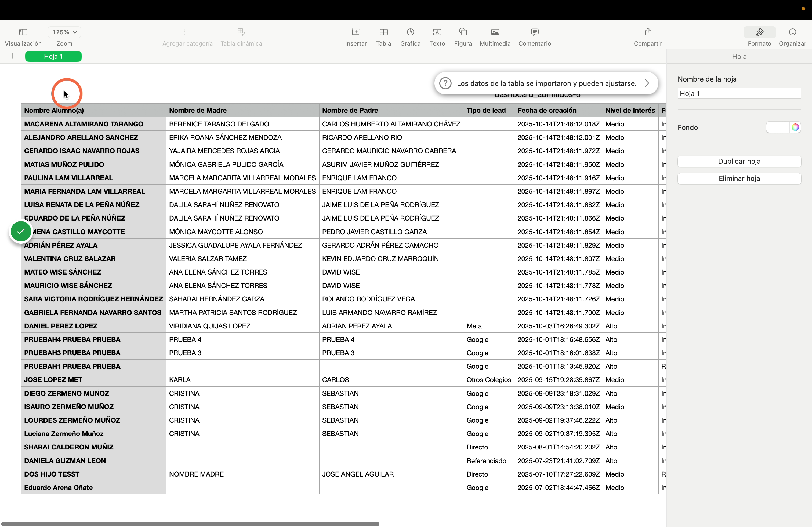
Task: Open the Insertar menu
Action: (x=356, y=32)
